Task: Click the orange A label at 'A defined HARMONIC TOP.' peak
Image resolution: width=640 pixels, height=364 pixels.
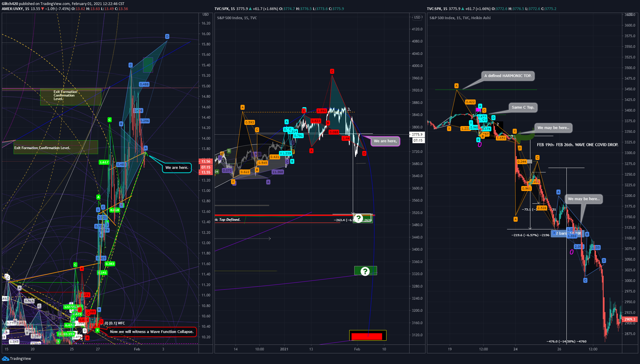Action: coord(457,86)
